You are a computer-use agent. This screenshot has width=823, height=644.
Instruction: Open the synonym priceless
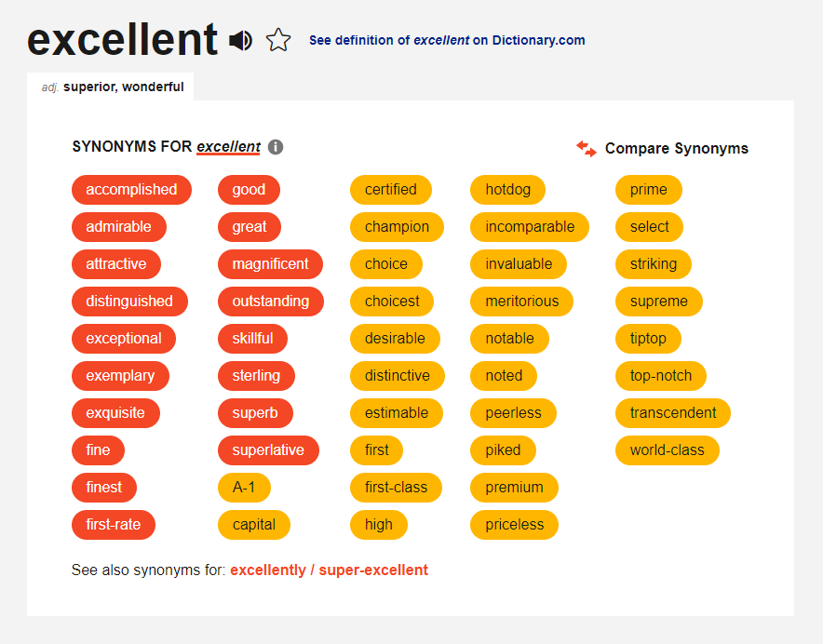coord(514,525)
